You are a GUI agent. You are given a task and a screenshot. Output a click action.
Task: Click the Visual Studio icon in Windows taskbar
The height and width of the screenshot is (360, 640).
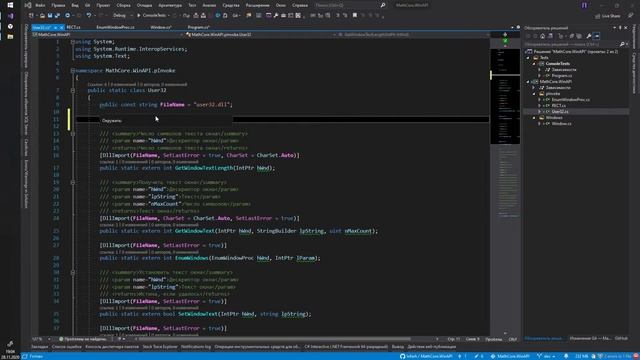[10, 16]
